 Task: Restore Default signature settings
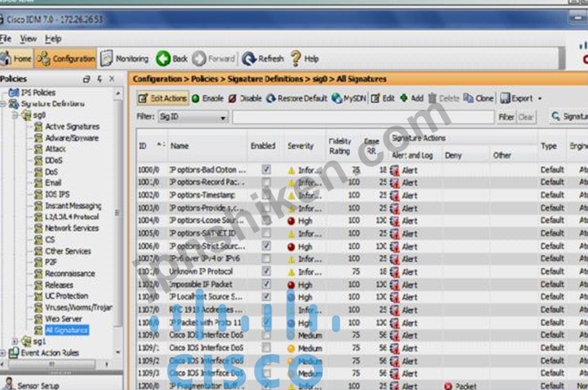(x=297, y=99)
